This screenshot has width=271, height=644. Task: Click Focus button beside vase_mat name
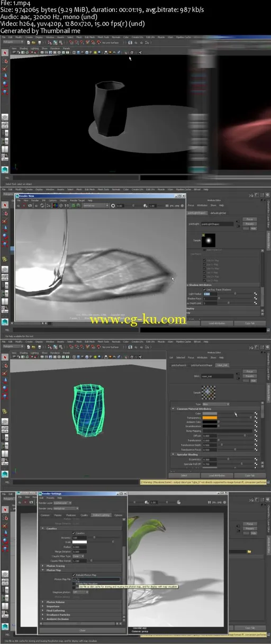[x=250, y=371]
